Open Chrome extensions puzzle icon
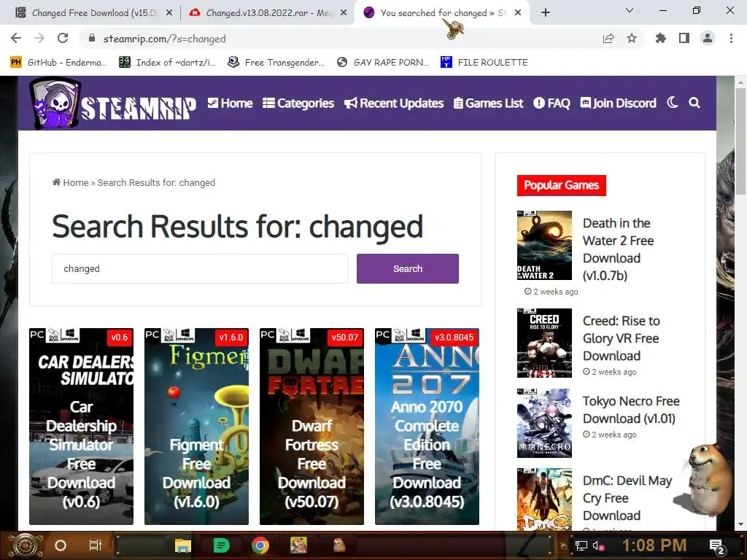 pos(660,39)
